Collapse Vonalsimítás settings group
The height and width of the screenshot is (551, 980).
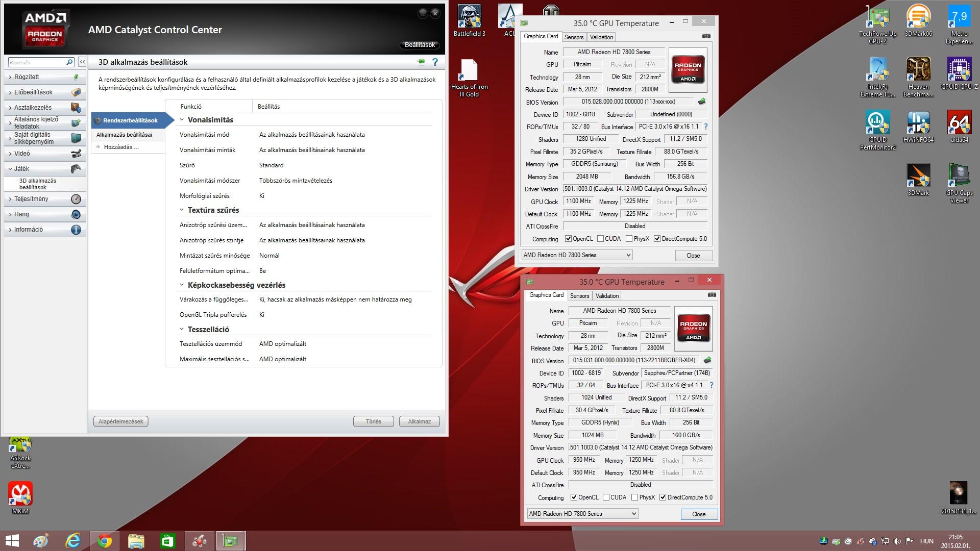(x=181, y=120)
